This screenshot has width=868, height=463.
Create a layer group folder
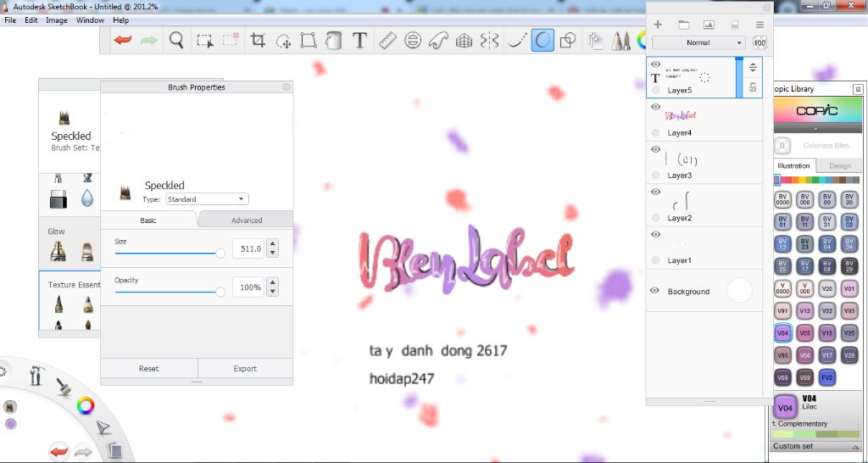684,25
